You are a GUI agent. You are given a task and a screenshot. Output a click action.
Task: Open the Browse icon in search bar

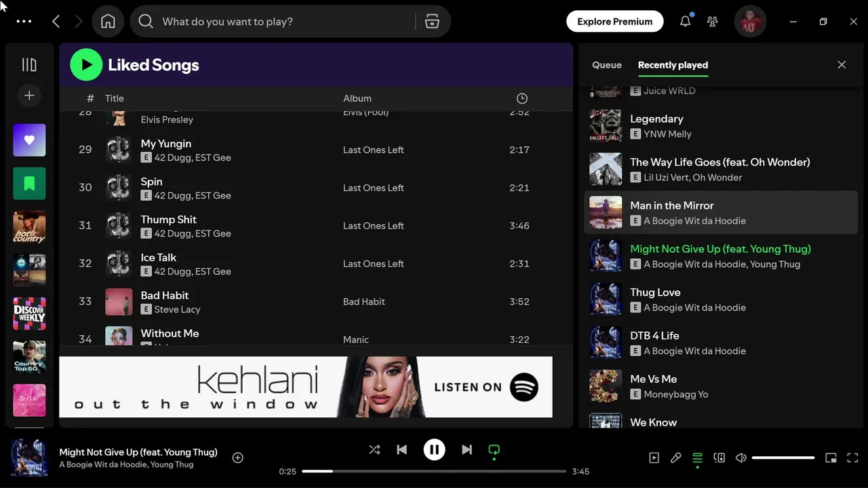coord(432,22)
